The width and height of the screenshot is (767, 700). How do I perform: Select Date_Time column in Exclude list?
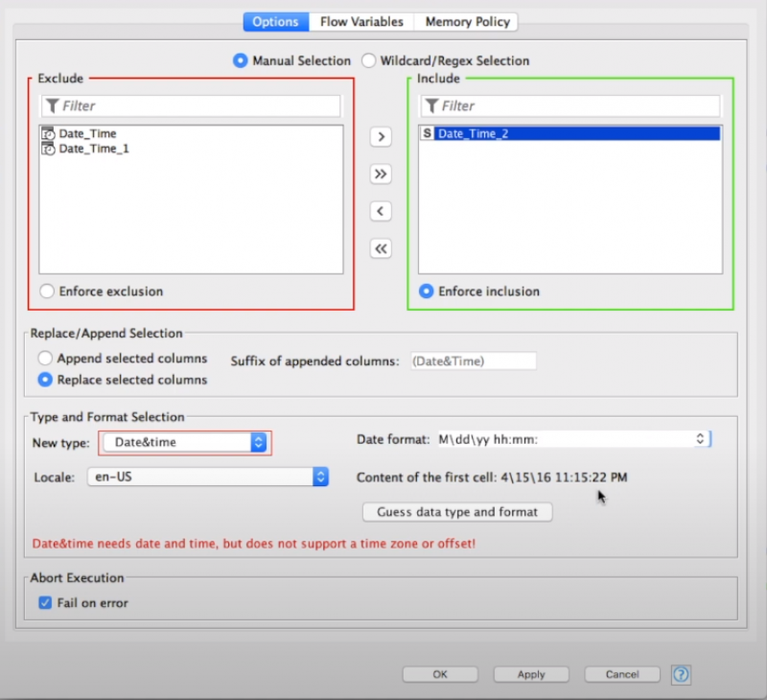87,134
